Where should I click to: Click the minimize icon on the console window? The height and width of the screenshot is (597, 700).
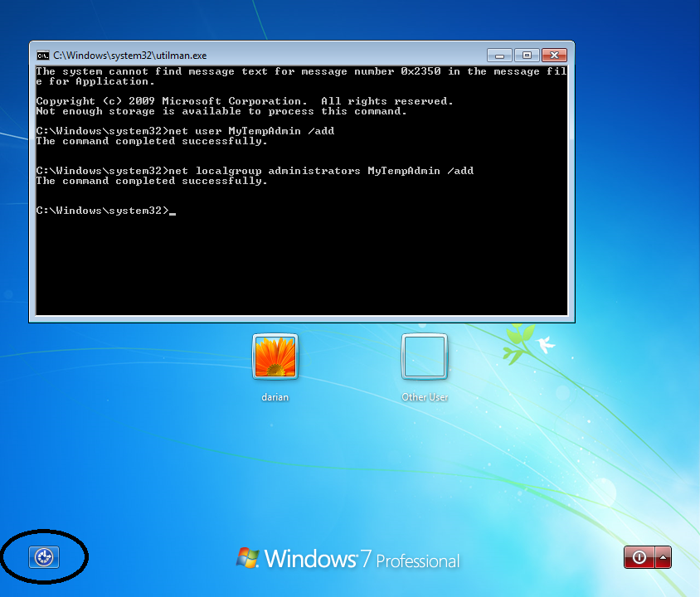click(498, 55)
